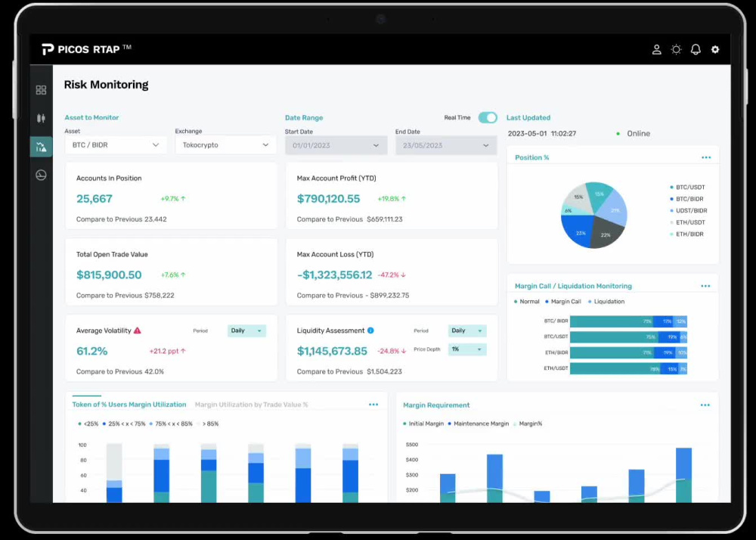Toggle Maintenance Margin legend item
This screenshot has width=756, height=540.
coord(479,424)
